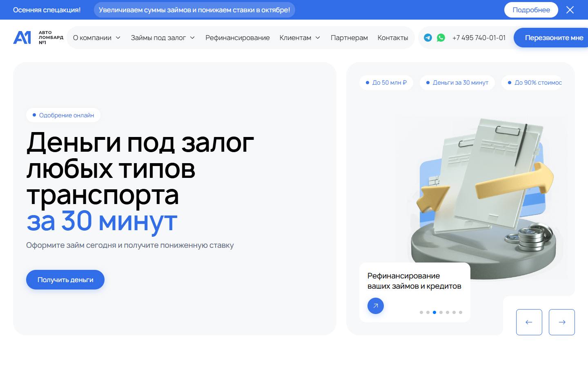
Task: Close the autumn promo banner
Action: [x=570, y=10]
